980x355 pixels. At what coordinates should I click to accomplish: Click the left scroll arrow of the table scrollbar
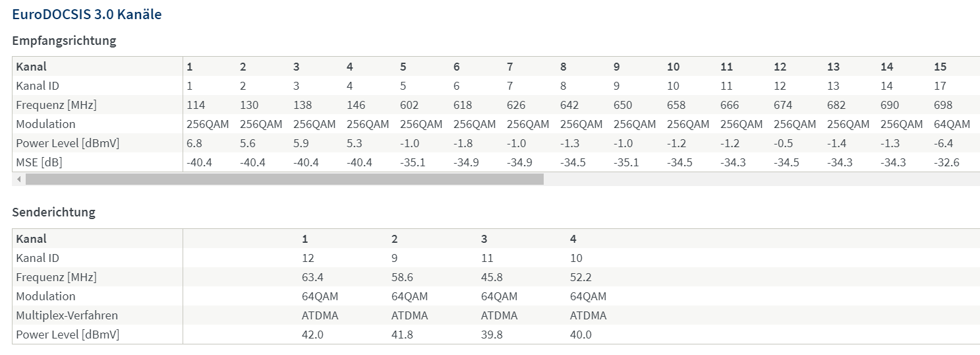(19, 179)
